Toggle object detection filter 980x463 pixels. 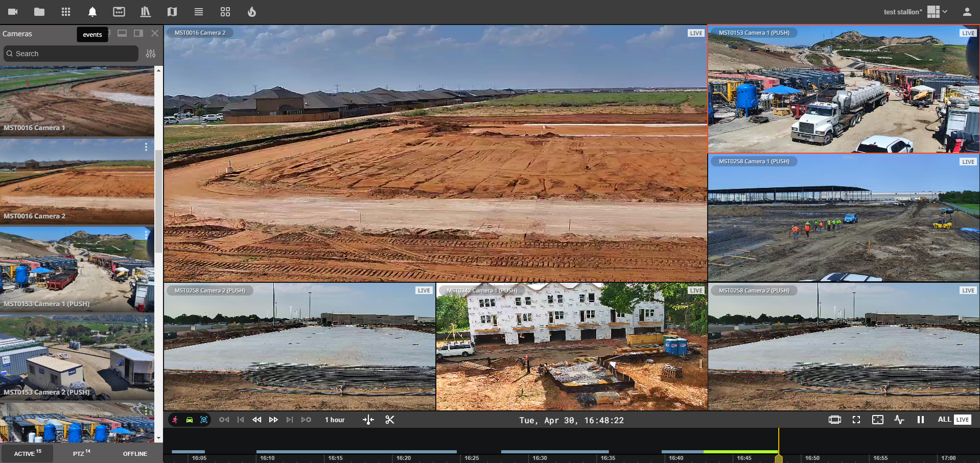click(x=204, y=420)
